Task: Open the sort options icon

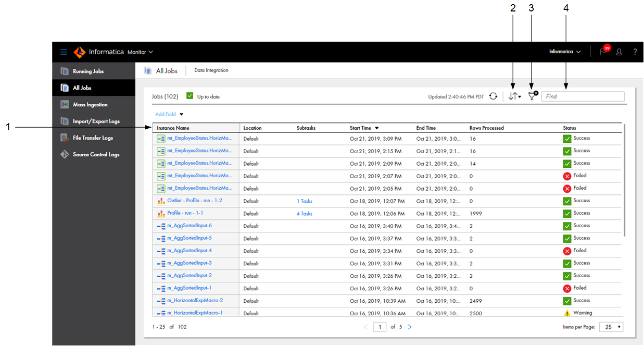Action: (514, 96)
